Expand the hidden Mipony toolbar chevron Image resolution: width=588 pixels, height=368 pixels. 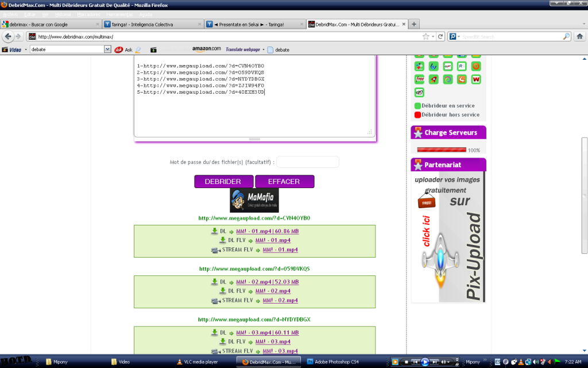(x=485, y=361)
